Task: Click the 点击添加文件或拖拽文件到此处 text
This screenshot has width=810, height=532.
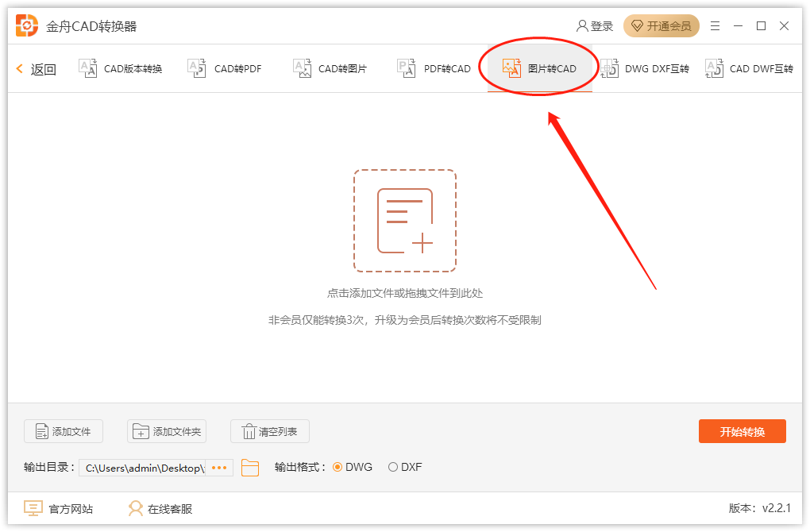Action: click(405, 293)
